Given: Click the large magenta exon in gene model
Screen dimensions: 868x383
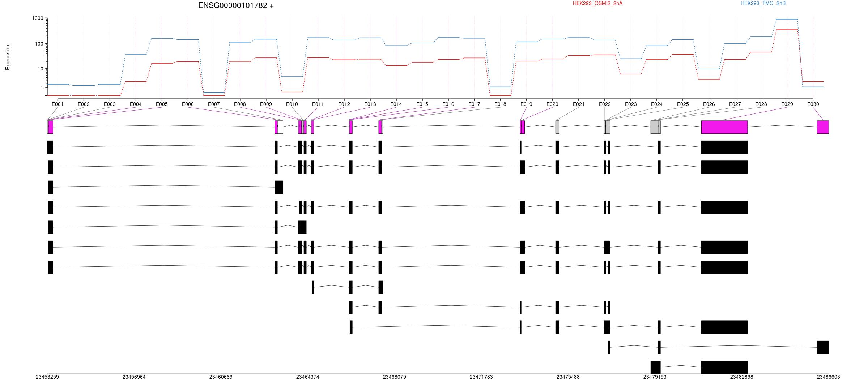Looking at the screenshot, I should (724, 127).
